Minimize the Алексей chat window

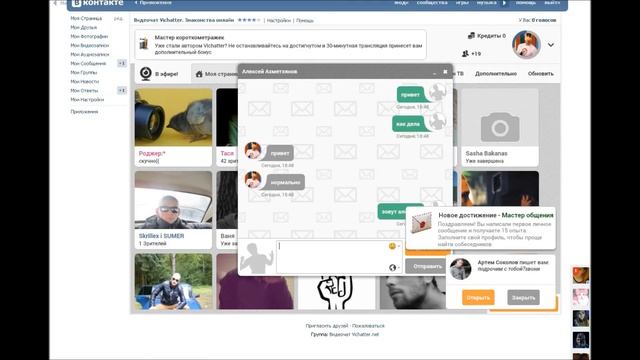[x=434, y=72]
